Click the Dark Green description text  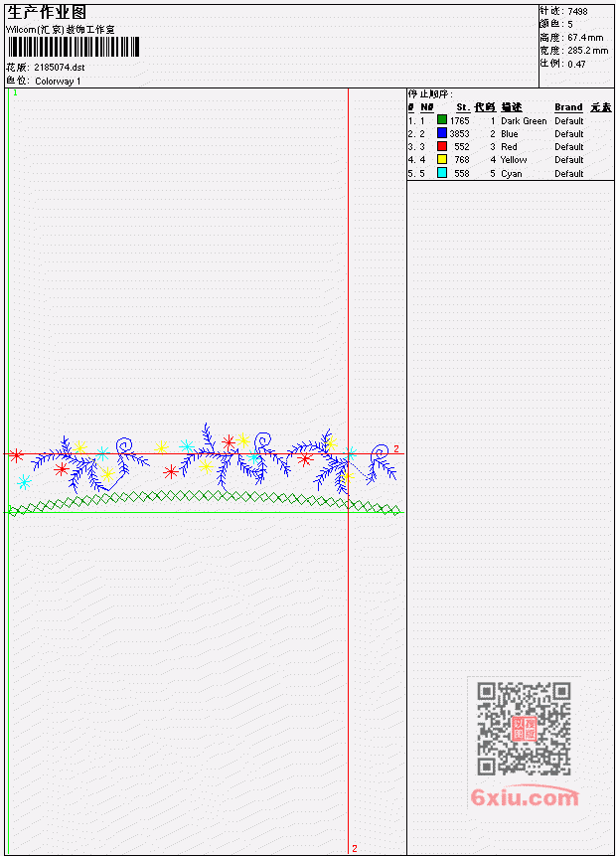pos(524,121)
